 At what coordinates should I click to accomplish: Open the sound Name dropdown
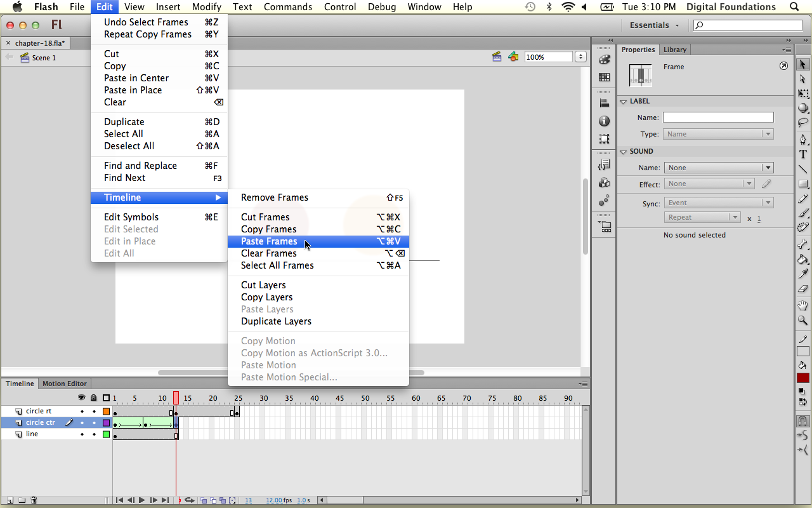point(717,168)
